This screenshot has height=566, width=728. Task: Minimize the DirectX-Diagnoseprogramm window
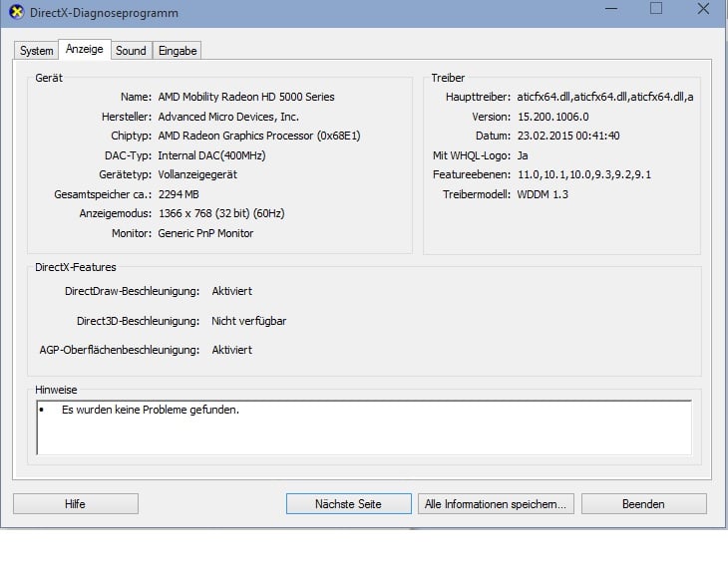[611, 8]
